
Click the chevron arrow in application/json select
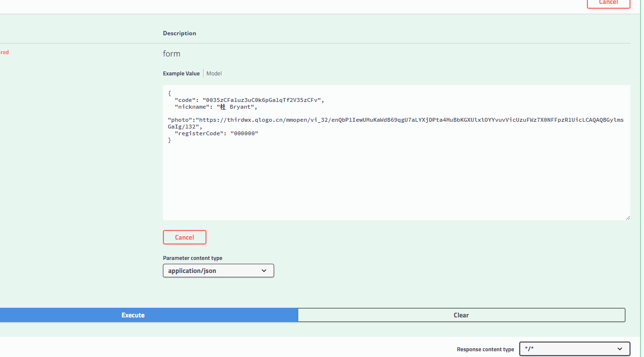coord(264,271)
